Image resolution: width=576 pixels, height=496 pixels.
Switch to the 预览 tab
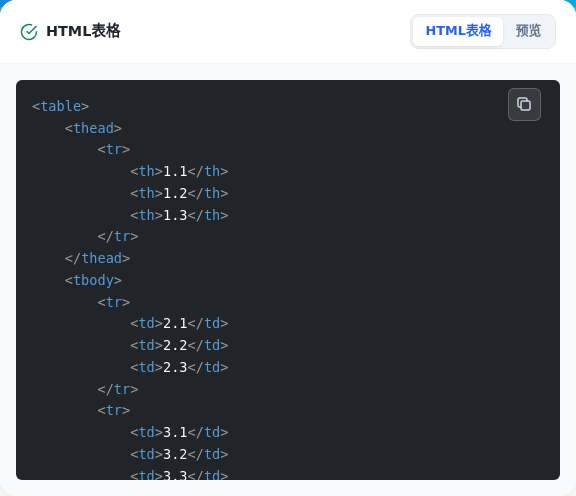[x=528, y=31]
